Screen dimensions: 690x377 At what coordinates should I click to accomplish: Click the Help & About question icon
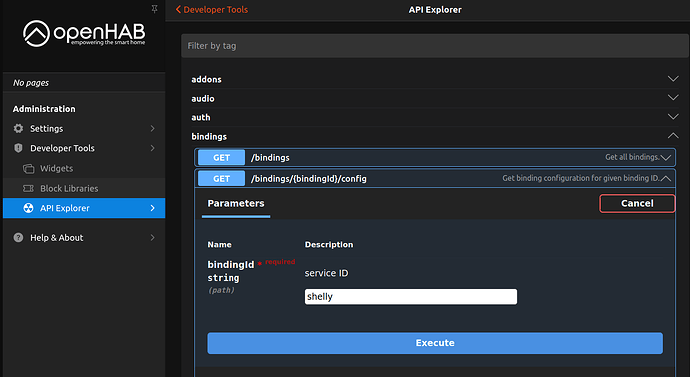click(18, 238)
